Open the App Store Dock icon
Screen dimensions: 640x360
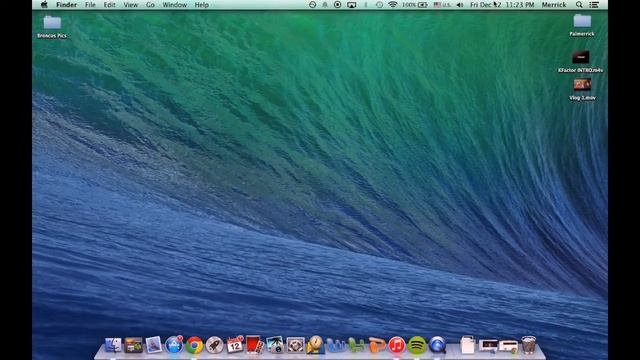[174, 345]
